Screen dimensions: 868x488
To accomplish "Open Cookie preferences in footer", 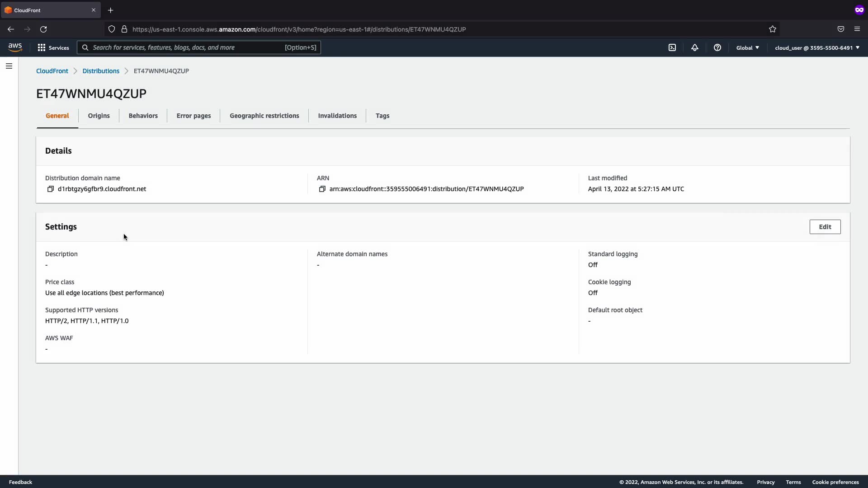I will tap(835, 482).
